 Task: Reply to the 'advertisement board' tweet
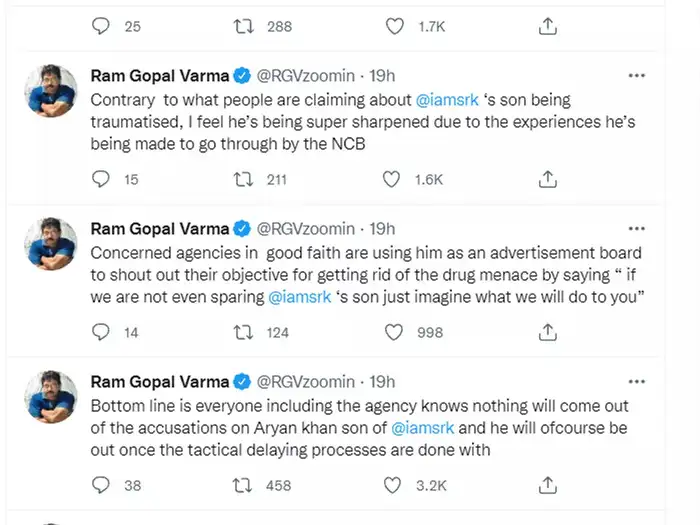click(x=100, y=332)
